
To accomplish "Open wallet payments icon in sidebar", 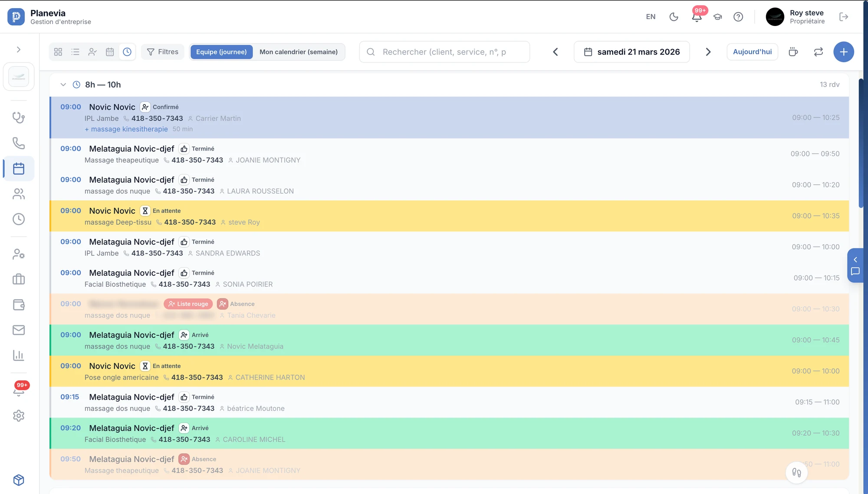I will tap(19, 305).
